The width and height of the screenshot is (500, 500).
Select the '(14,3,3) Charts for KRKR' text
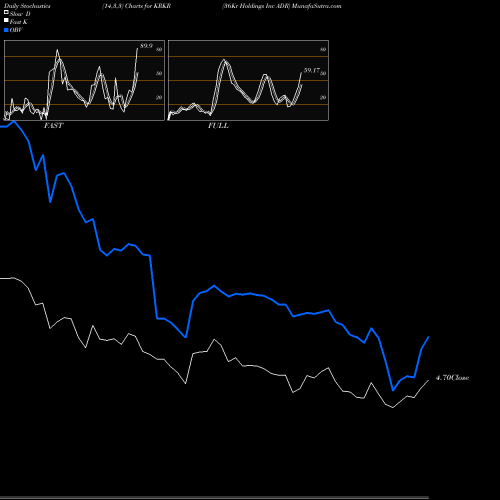coord(137,6)
